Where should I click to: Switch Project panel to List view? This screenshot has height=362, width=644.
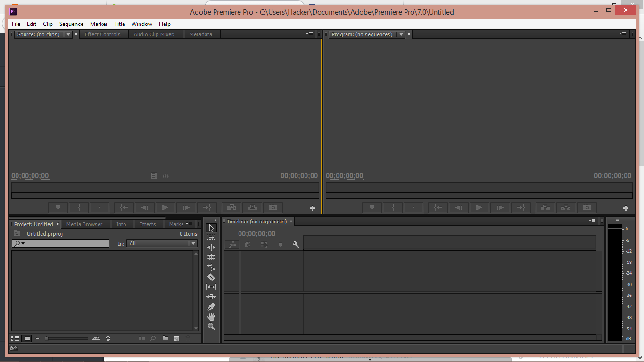point(15,338)
